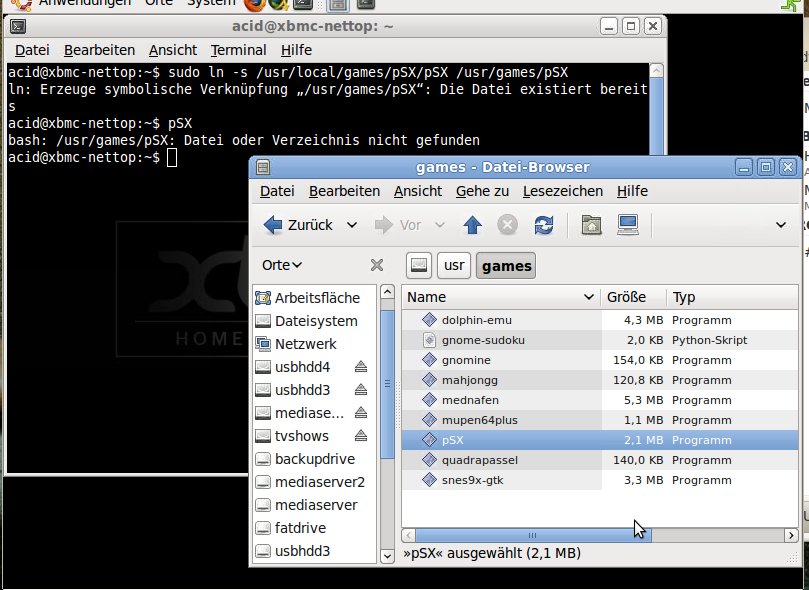Select backupdrive in the places list

point(315,459)
